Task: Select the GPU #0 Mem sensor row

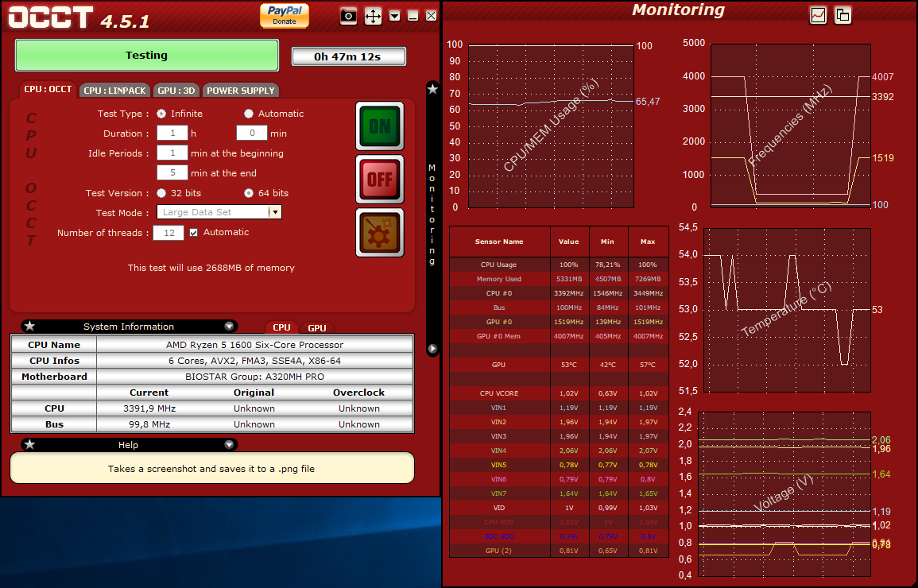Action: coord(559,336)
